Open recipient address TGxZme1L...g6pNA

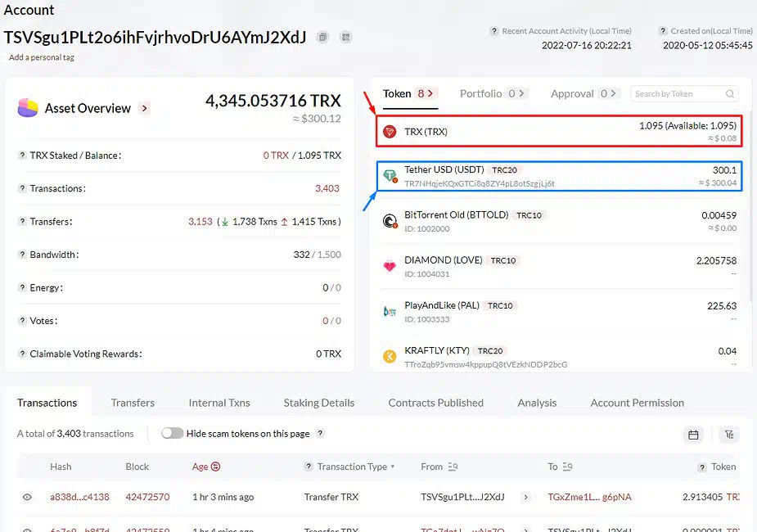[589, 497]
